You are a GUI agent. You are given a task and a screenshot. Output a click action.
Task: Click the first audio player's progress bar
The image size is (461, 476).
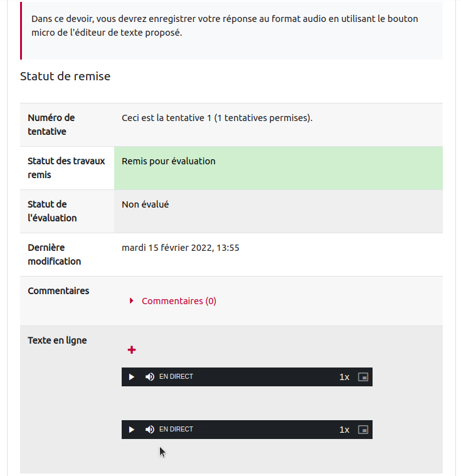tap(263, 377)
